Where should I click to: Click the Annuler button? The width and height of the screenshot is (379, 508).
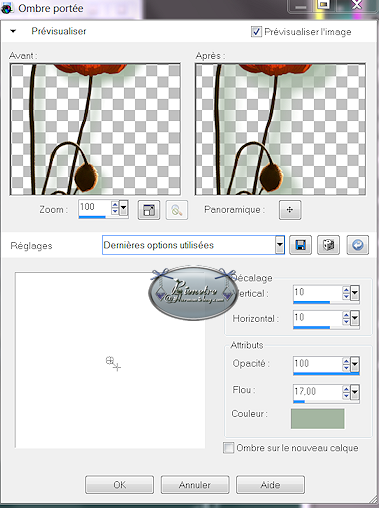click(x=195, y=485)
